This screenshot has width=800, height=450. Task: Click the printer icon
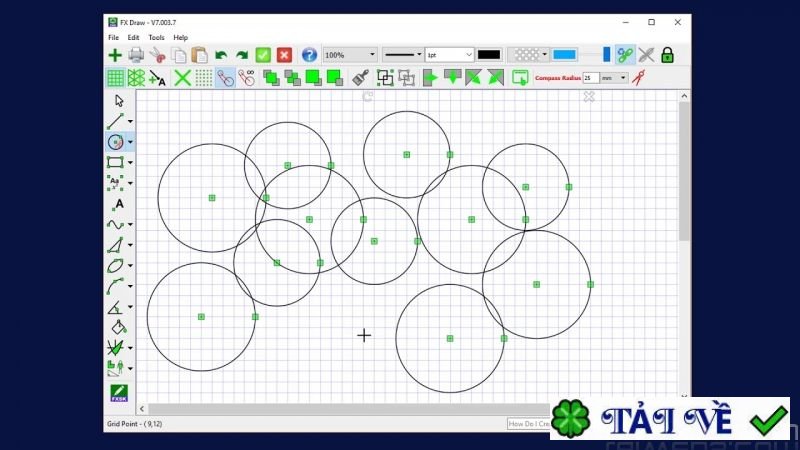(136, 55)
